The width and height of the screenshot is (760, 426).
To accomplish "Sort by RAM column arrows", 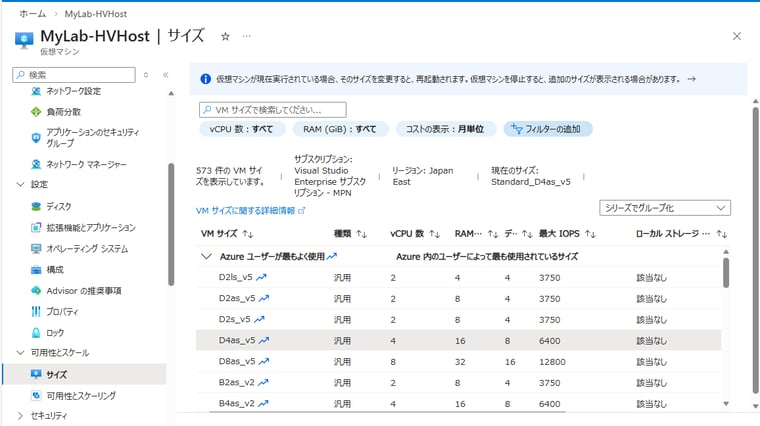I will (493, 234).
